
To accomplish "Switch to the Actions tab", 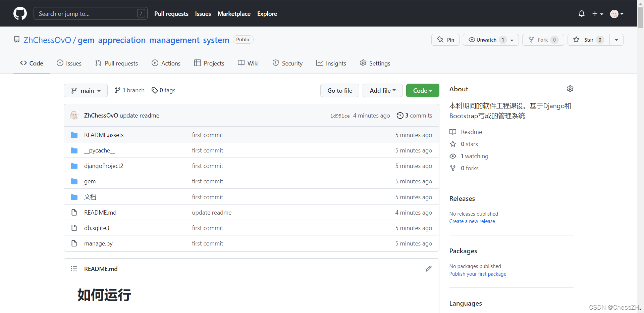I will (x=166, y=63).
